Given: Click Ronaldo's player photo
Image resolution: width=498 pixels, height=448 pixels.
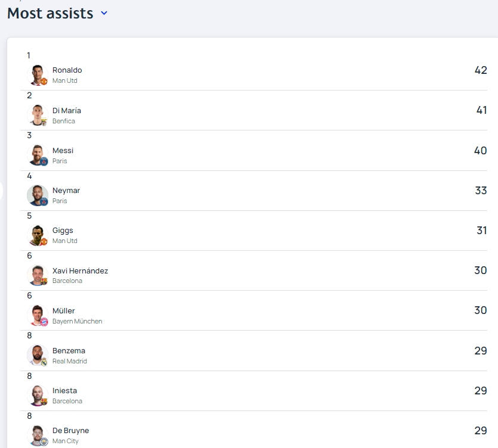Looking at the screenshot, I should pos(37,75).
